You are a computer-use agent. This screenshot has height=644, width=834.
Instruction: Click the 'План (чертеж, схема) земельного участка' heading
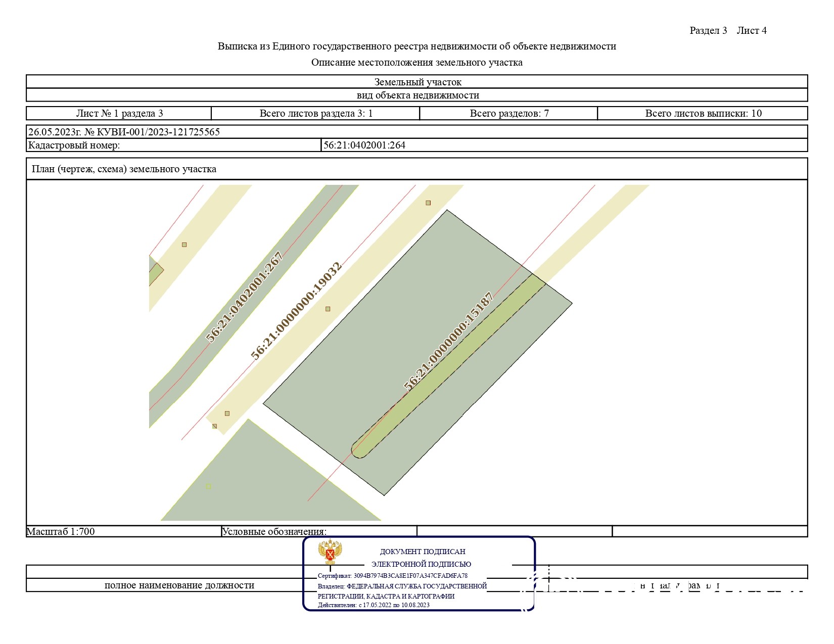tap(124, 169)
